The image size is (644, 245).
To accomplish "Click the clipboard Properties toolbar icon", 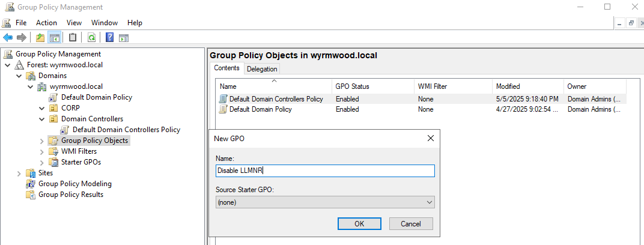I will click(x=73, y=38).
